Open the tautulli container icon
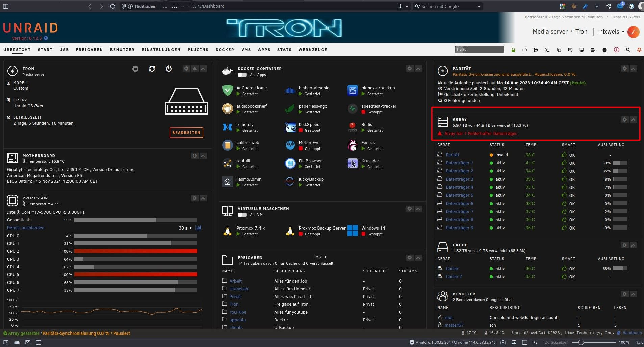Viewport: 644px width, 347px height. pos(228,163)
